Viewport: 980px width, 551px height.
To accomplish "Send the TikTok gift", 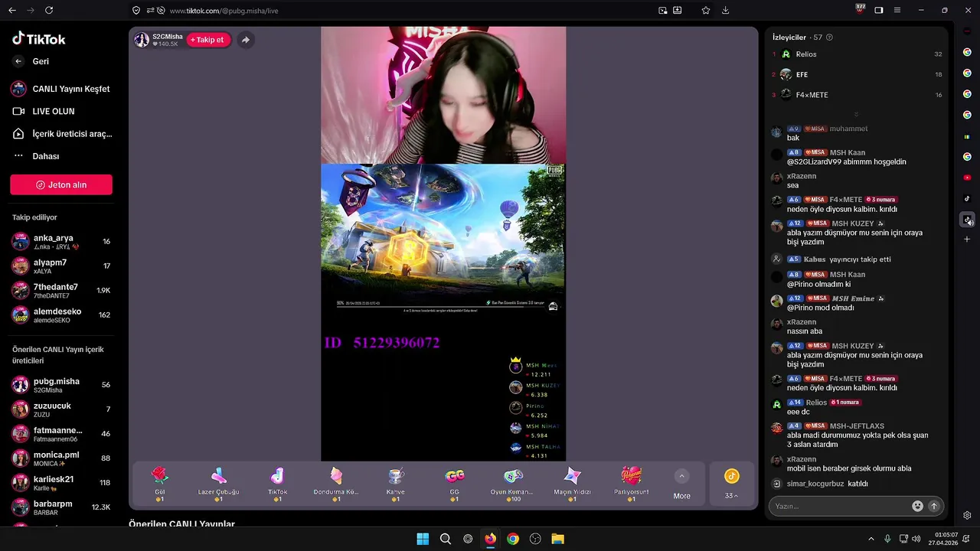I will coord(278,485).
